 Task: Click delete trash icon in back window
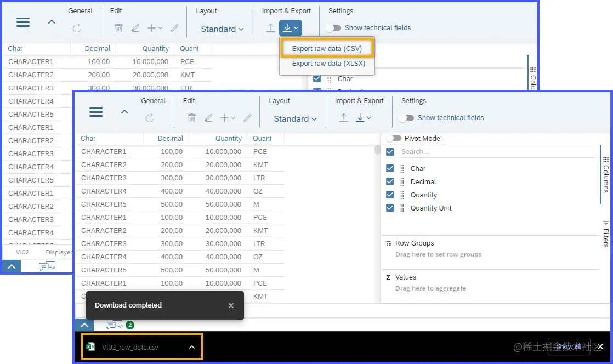[118, 28]
